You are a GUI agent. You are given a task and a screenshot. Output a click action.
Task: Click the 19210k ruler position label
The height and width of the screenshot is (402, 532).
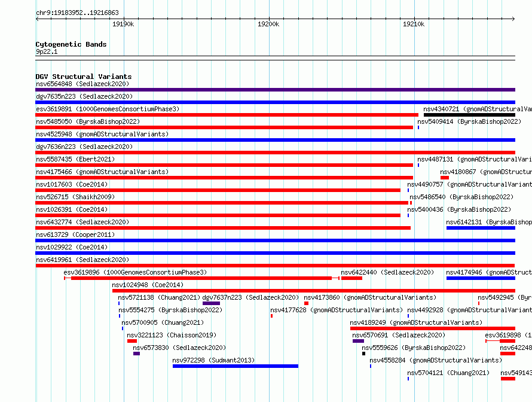pyautogui.click(x=414, y=24)
